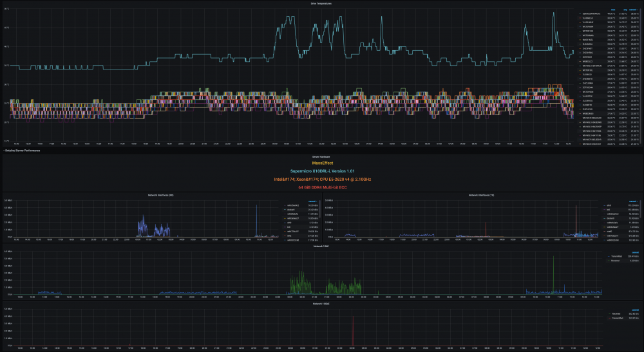Sort Drive Temperatures legend by current column
The image size is (644, 352).
pos(633,10)
